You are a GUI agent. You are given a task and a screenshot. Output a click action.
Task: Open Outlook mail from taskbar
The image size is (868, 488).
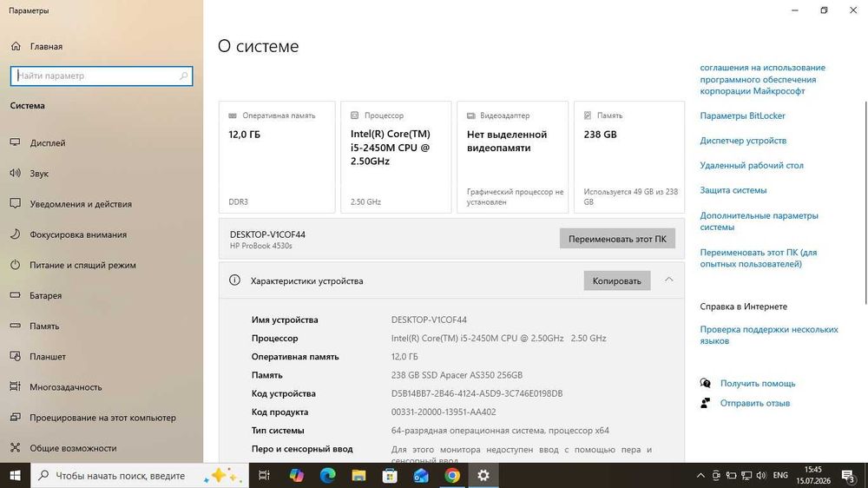click(421, 475)
